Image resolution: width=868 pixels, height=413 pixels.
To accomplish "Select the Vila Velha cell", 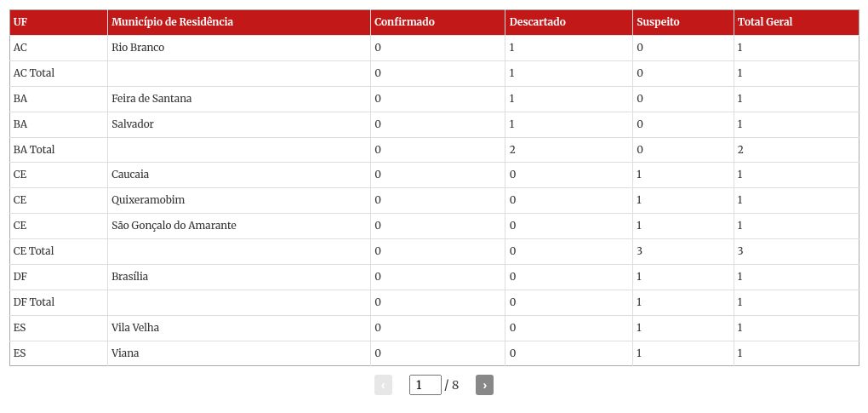I will point(135,328).
